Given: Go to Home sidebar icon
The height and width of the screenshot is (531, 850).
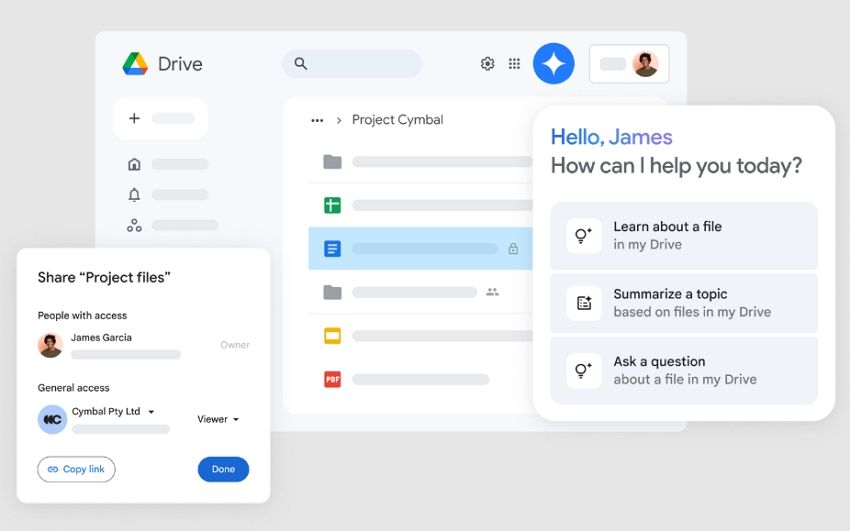Looking at the screenshot, I should 134,164.
